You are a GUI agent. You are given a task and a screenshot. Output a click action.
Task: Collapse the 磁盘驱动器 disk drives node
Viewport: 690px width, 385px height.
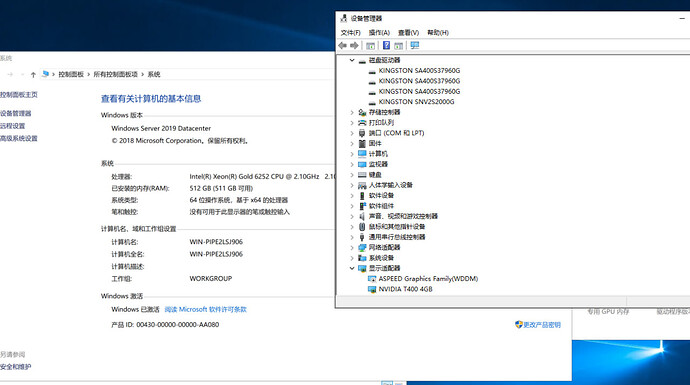tap(352, 60)
